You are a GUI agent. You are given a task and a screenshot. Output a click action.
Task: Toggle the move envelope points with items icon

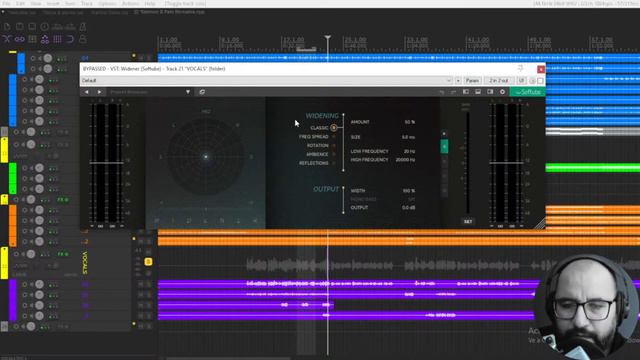point(44,39)
